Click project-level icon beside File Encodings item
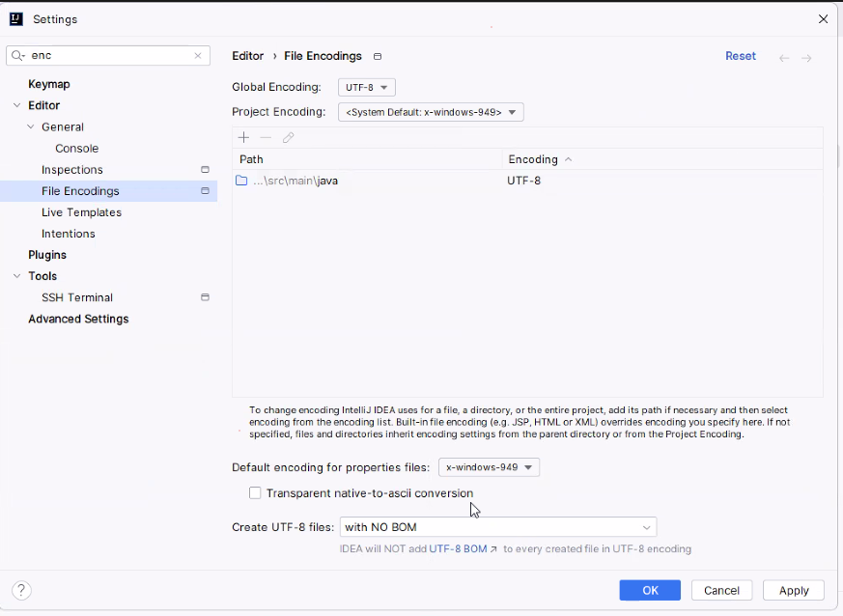 click(205, 191)
